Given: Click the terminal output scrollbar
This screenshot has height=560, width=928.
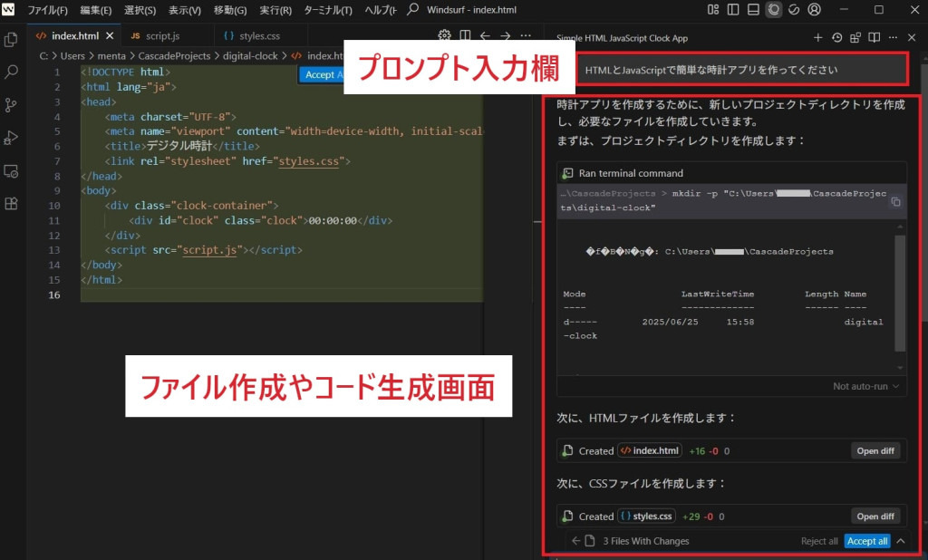Looking at the screenshot, I should tap(900, 294).
